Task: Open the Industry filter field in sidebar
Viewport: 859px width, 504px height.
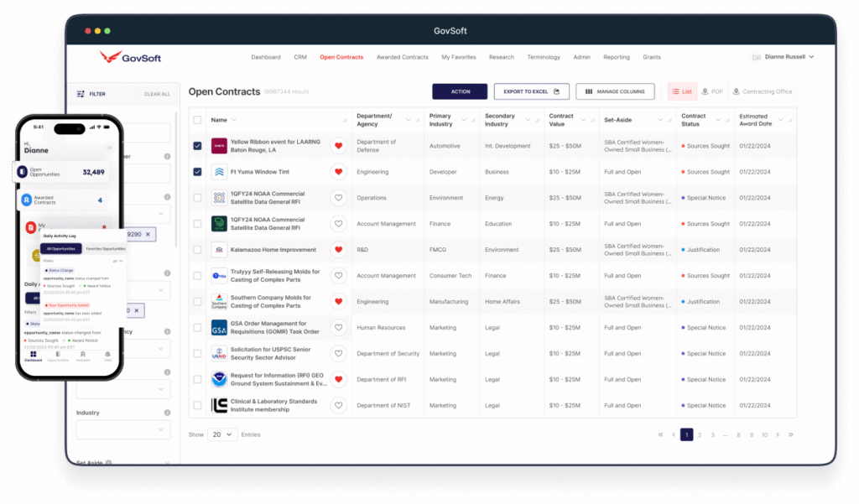Action: click(123, 429)
